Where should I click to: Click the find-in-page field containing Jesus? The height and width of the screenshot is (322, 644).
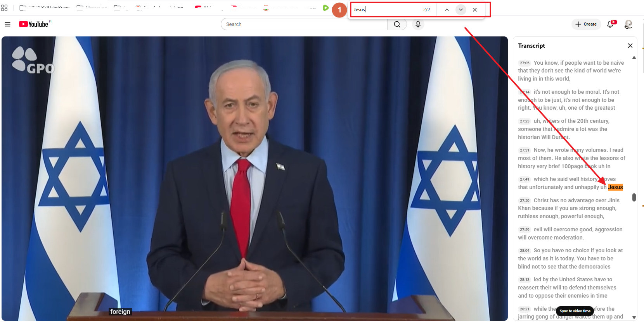point(386,10)
